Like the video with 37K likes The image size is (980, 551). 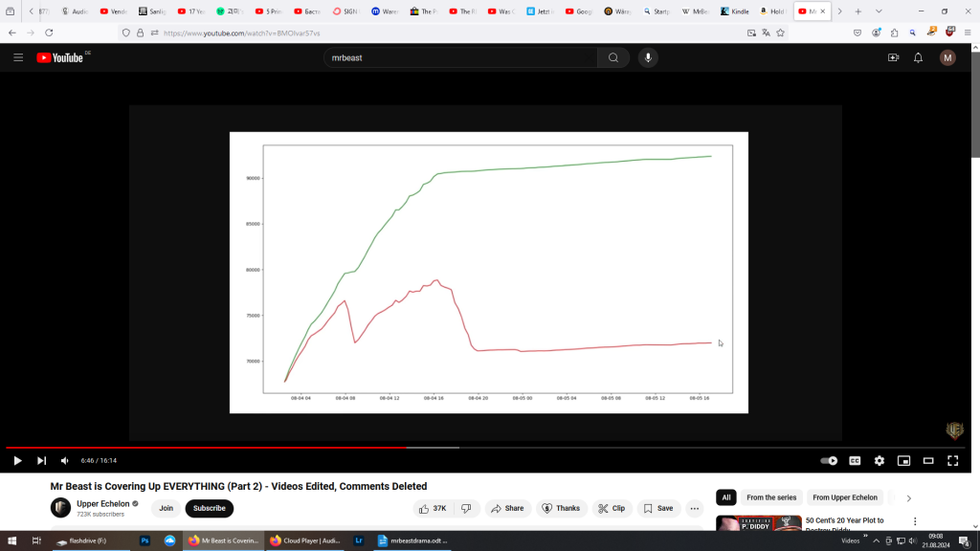click(432, 508)
